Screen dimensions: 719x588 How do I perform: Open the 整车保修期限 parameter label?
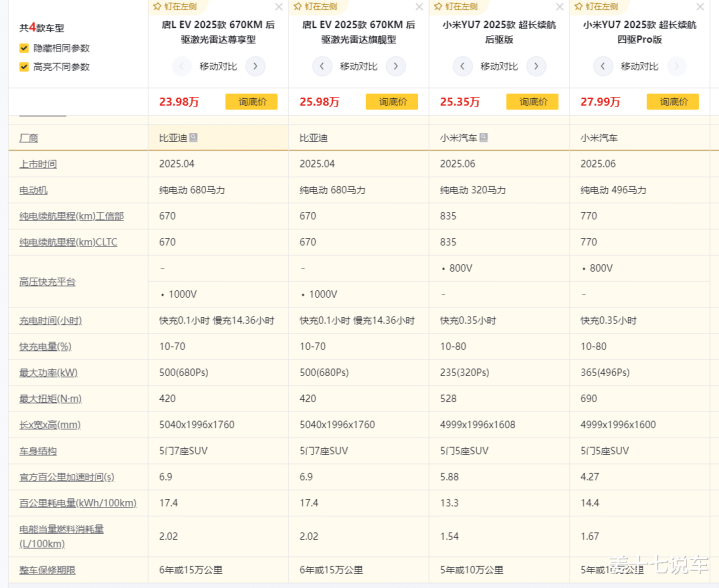pyautogui.click(x=47, y=570)
